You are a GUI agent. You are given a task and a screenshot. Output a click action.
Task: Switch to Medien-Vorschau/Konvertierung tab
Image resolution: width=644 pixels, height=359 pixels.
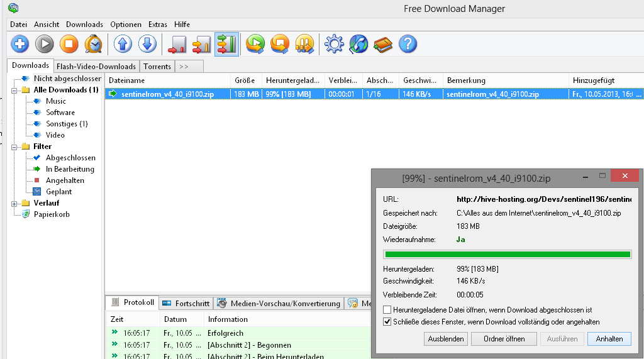pyautogui.click(x=279, y=303)
